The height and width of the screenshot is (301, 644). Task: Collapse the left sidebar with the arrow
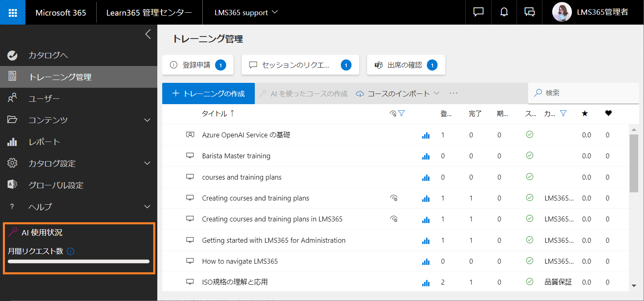pyautogui.click(x=148, y=34)
